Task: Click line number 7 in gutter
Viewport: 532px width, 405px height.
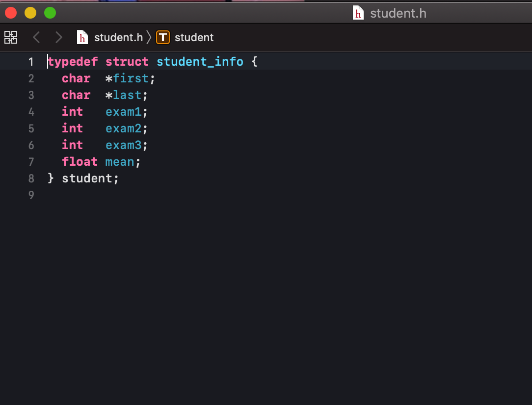Action: (x=31, y=162)
